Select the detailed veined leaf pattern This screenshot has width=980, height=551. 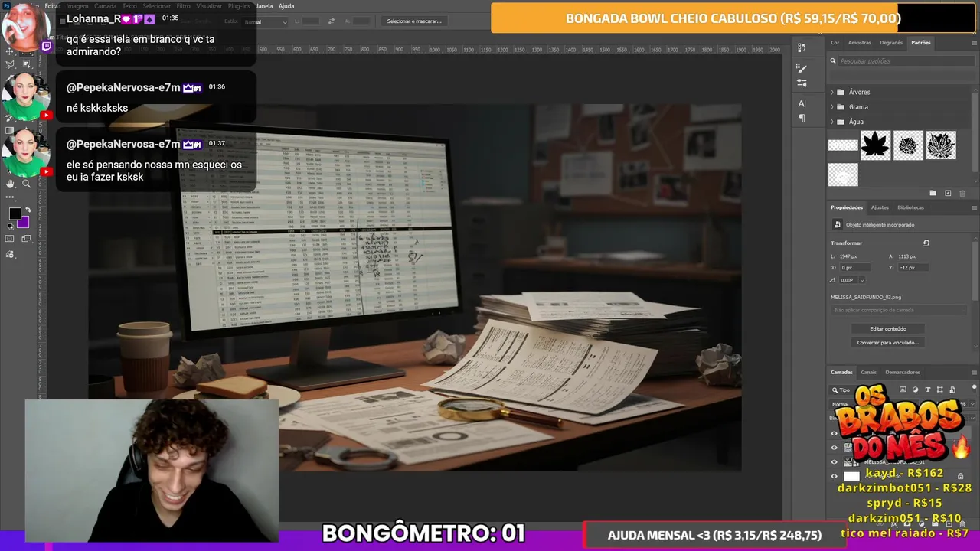coord(941,145)
